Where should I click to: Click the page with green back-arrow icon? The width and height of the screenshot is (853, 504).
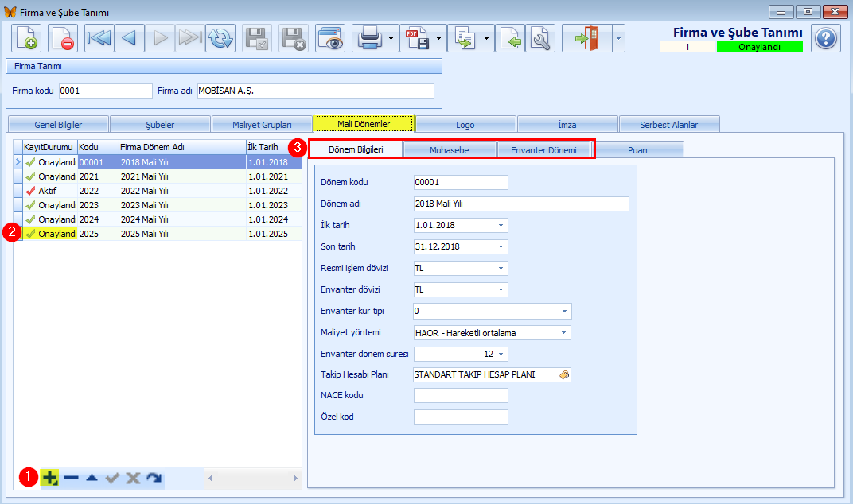[x=510, y=38]
